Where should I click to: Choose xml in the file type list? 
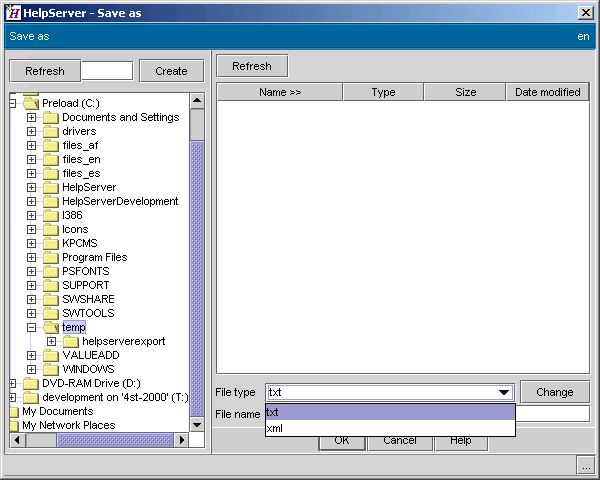[x=390, y=428]
